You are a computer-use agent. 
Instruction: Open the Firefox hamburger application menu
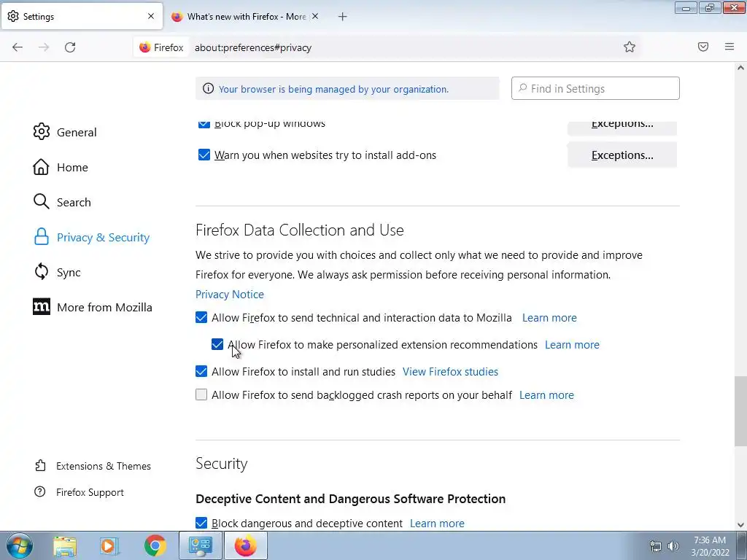[x=729, y=47]
